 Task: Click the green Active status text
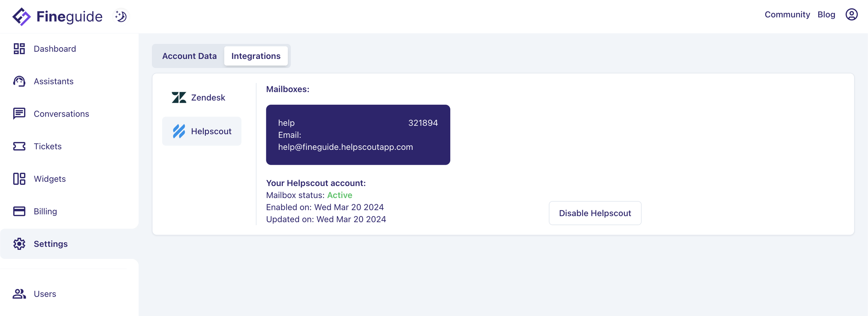click(x=340, y=195)
